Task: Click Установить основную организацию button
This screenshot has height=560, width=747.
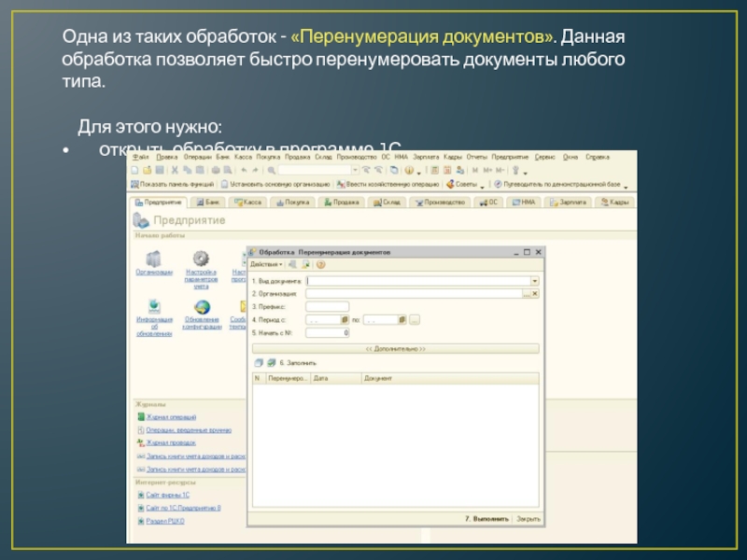Action: [275, 184]
